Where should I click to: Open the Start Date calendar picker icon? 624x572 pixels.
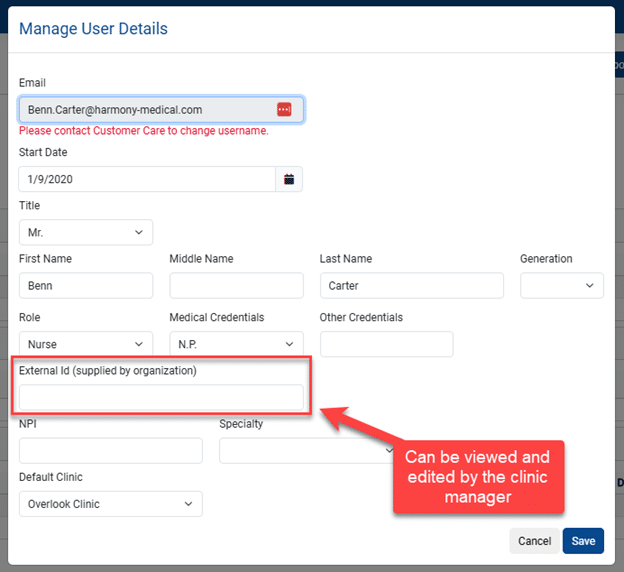289,179
